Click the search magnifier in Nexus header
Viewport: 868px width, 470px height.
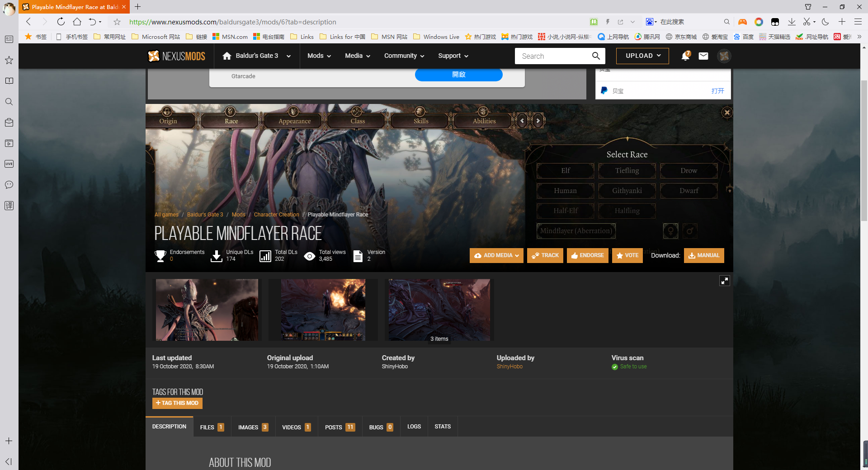click(x=596, y=56)
